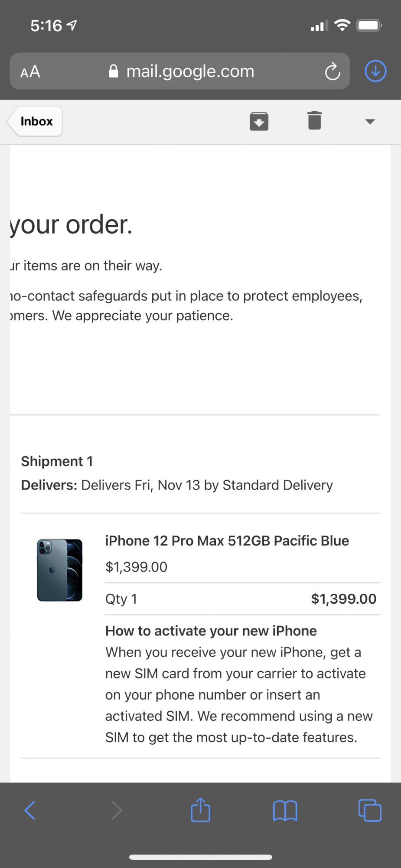Open the AA reader text size menu
This screenshot has height=868, width=401.
30,72
